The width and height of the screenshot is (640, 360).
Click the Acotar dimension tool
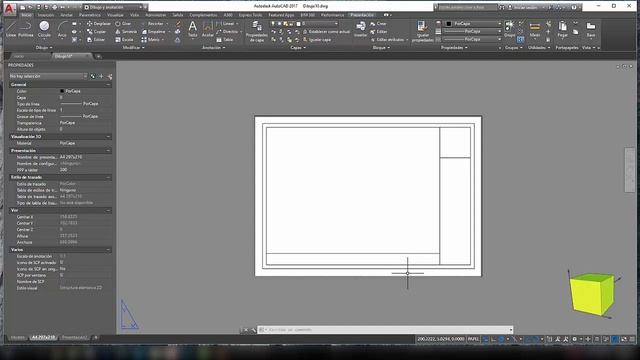click(x=207, y=29)
